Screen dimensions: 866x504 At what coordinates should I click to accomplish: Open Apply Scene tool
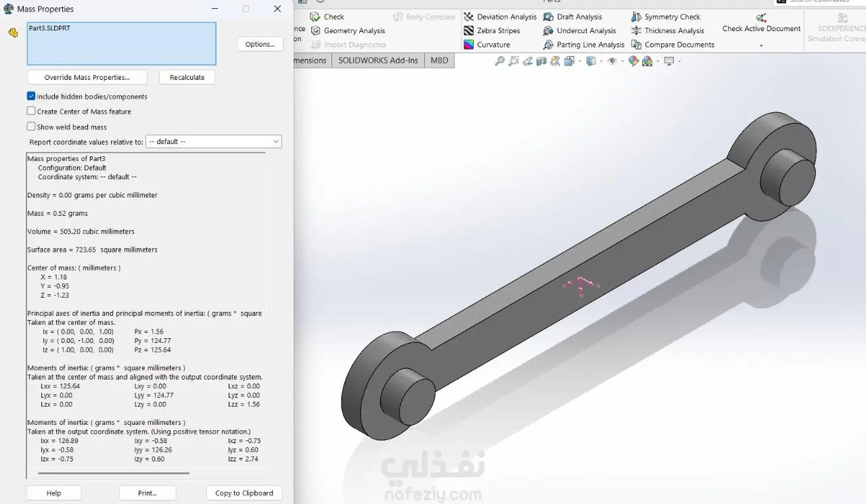pos(647,61)
